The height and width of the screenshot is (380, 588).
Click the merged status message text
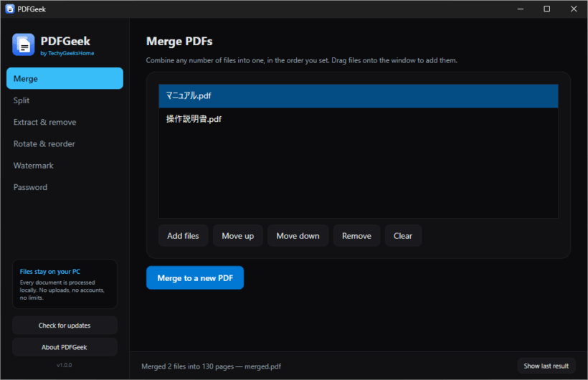[x=211, y=366]
